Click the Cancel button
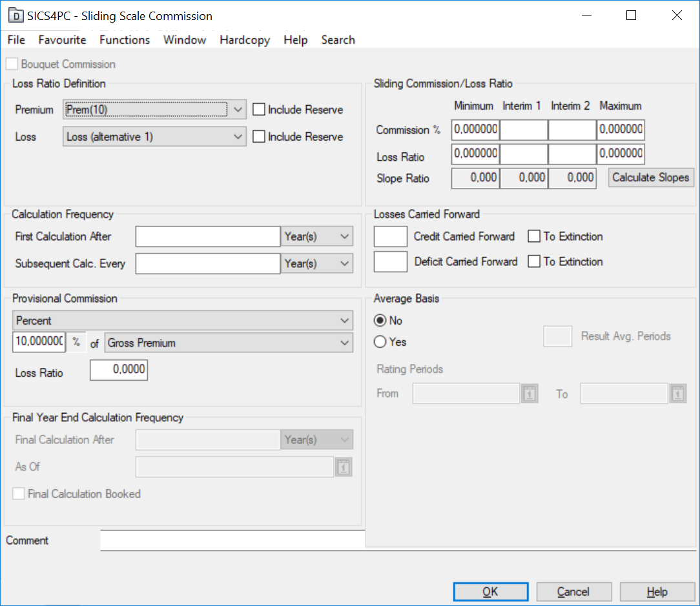 573,592
